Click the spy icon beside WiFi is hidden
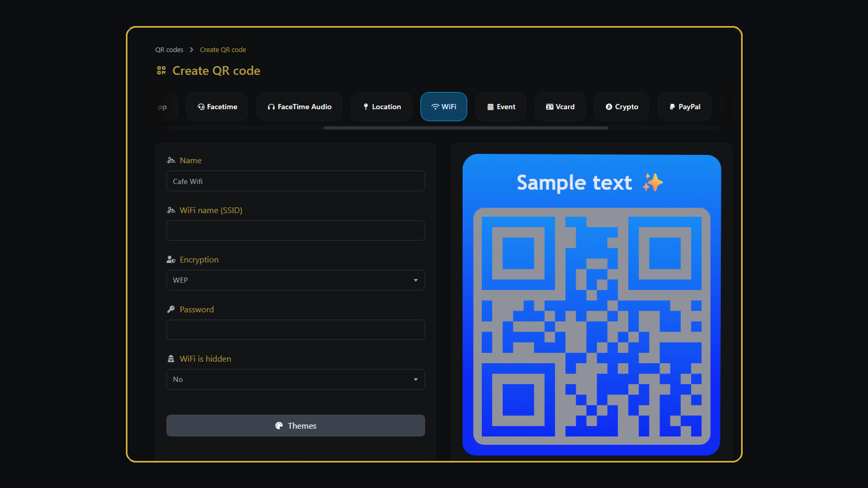 pyautogui.click(x=171, y=359)
